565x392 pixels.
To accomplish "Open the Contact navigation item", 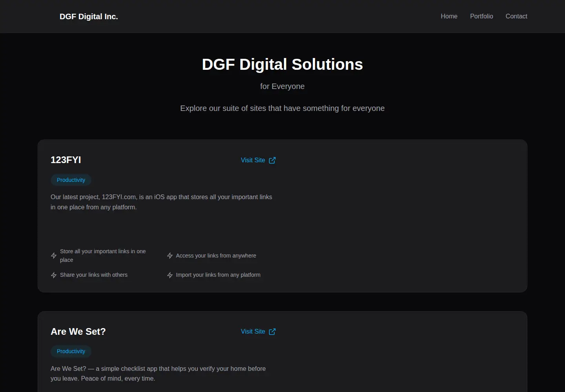I will click(516, 16).
